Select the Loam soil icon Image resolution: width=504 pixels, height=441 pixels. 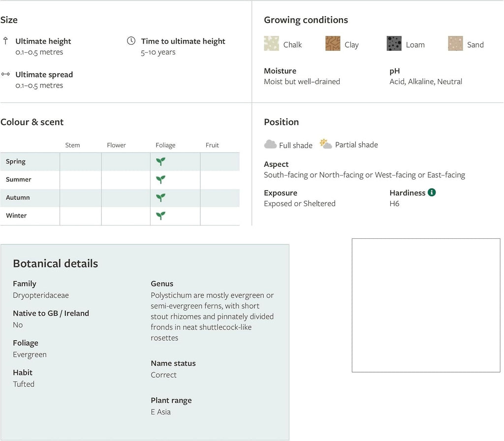pos(394,43)
